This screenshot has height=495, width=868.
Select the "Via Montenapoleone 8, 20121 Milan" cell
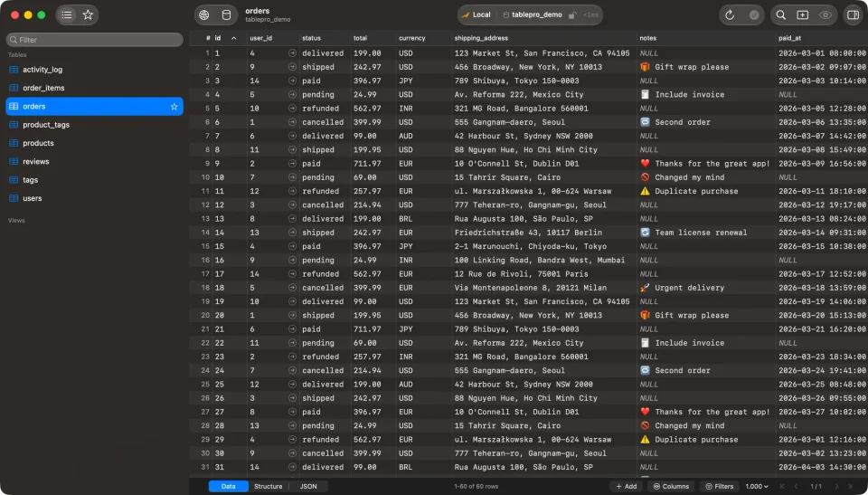coord(543,288)
